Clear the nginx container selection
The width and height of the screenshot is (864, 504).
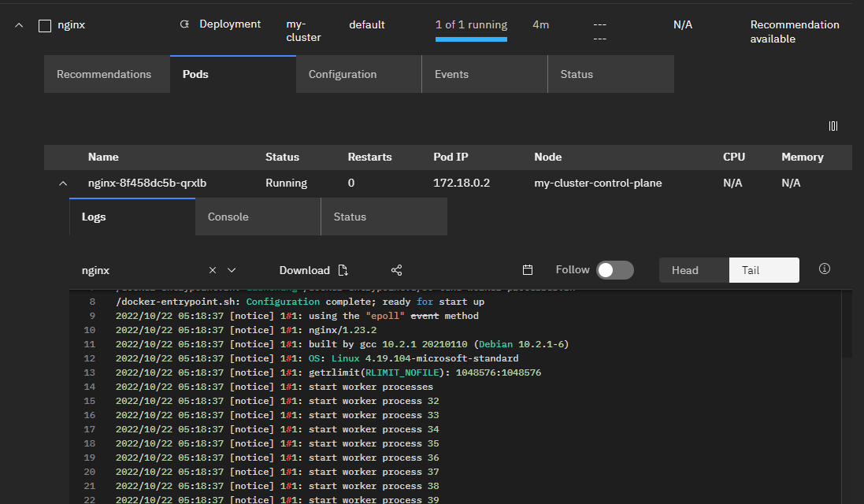pyautogui.click(x=213, y=270)
